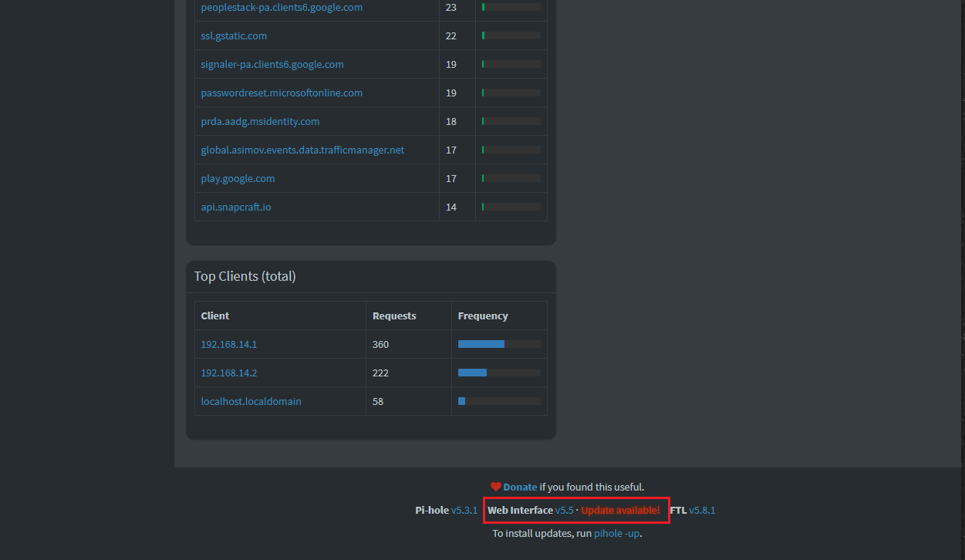Viewport: 965px width, 560px height.
Task: Open prda.aadg.msidentity.com domain link
Action: pos(260,121)
